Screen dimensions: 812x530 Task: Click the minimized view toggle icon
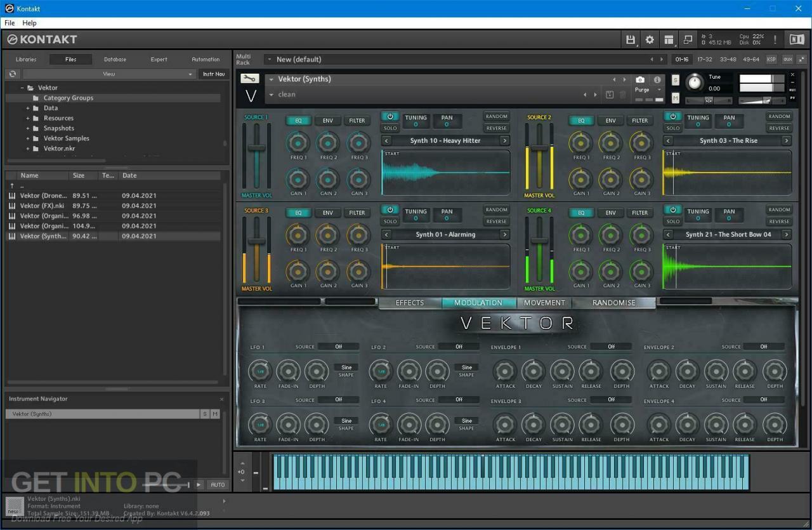coord(688,39)
